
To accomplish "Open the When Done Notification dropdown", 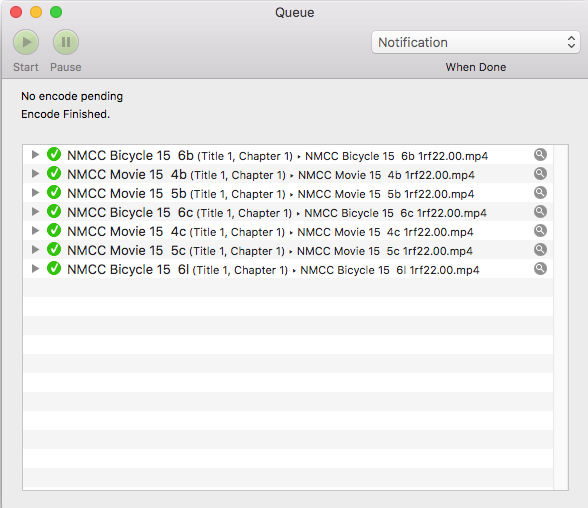I will pyautogui.click(x=476, y=42).
